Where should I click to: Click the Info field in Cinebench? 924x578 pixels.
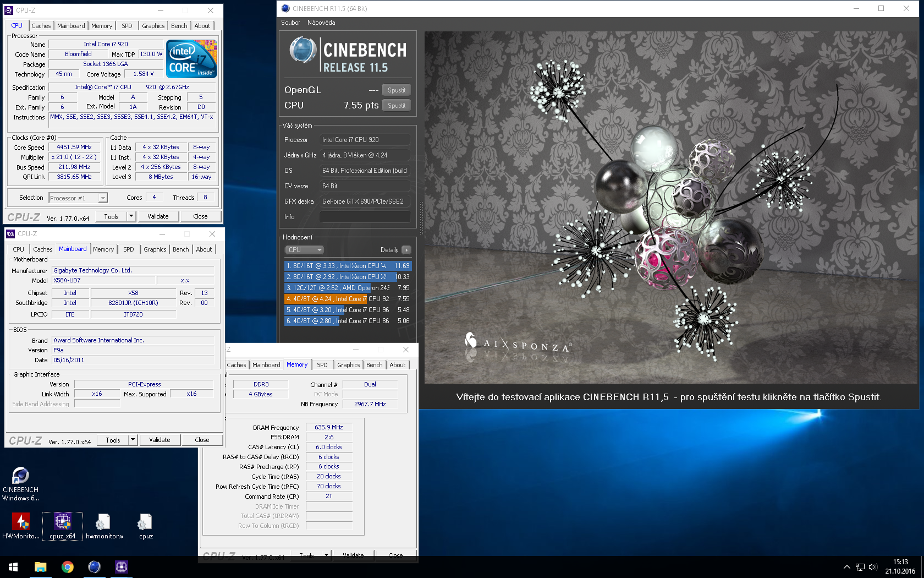365,217
